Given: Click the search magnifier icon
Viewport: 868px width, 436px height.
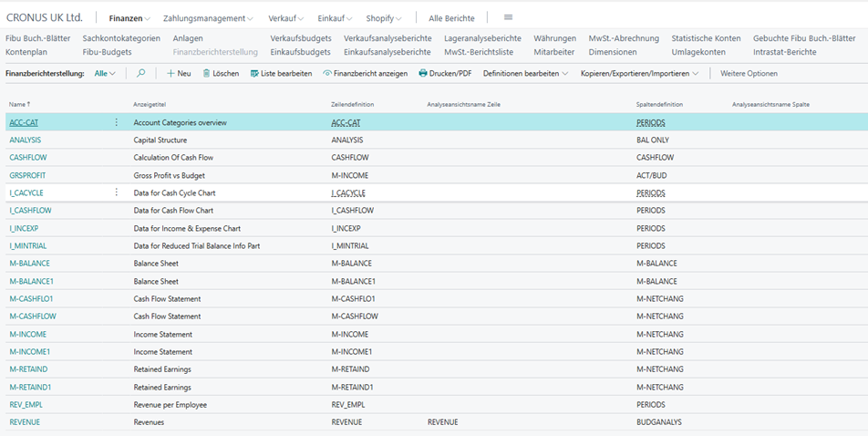Looking at the screenshot, I should coord(141,73).
